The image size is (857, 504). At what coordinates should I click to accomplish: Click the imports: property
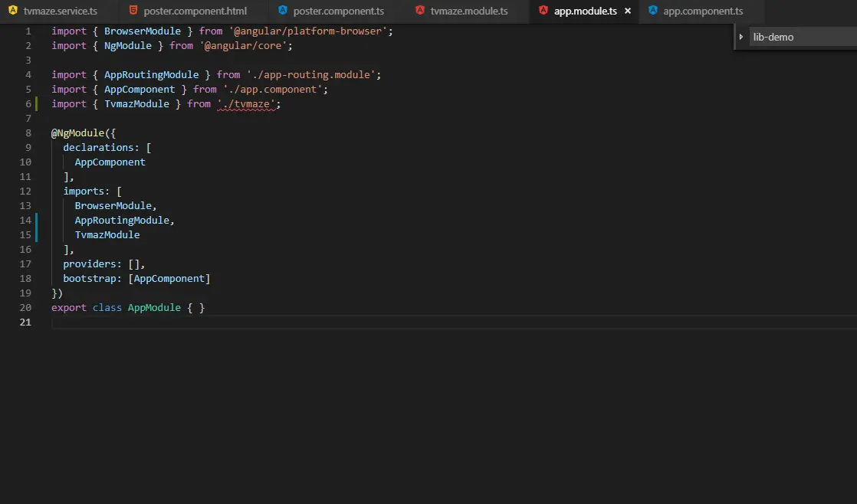(87, 191)
